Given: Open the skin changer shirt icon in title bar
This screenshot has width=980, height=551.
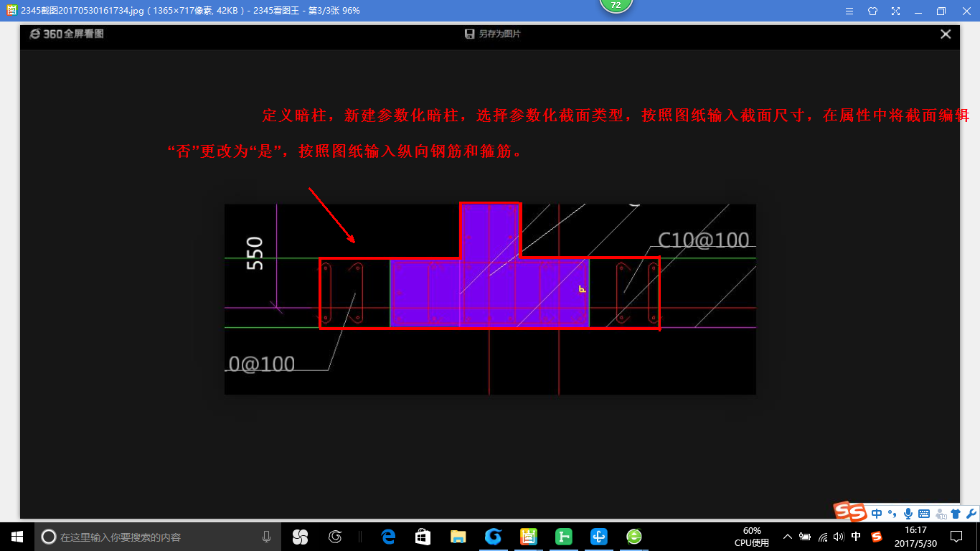Looking at the screenshot, I should click(x=872, y=11).
